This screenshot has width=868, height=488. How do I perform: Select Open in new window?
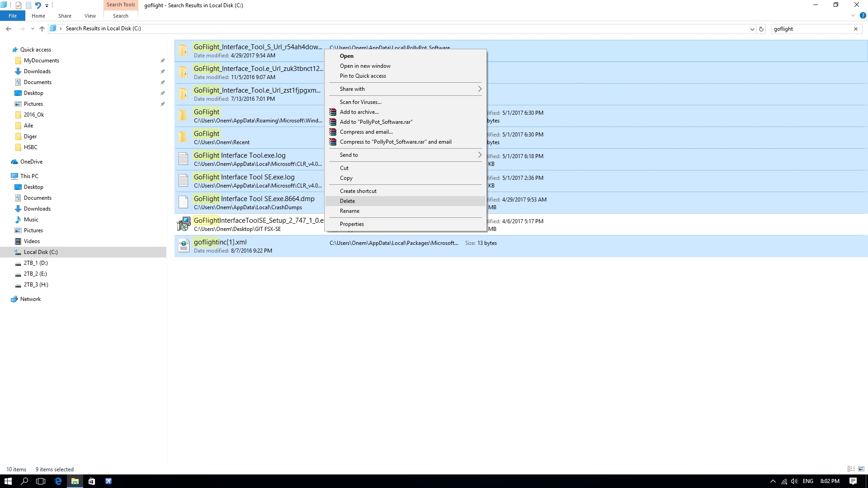pos(405,66)
